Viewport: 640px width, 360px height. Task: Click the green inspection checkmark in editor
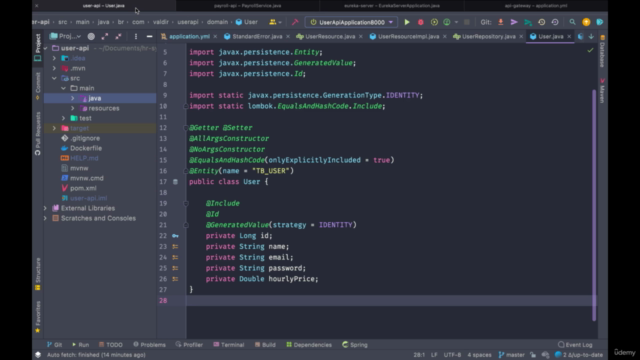point(590,50)
